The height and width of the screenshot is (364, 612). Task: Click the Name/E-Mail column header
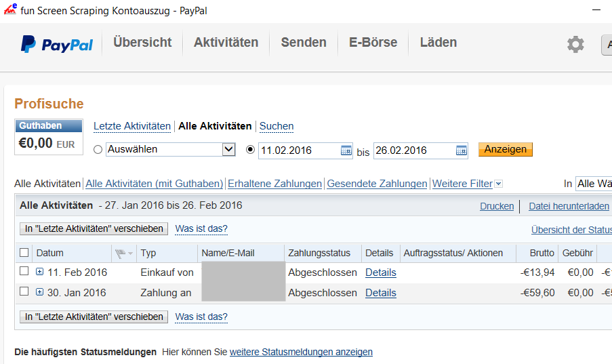point(228,253)
